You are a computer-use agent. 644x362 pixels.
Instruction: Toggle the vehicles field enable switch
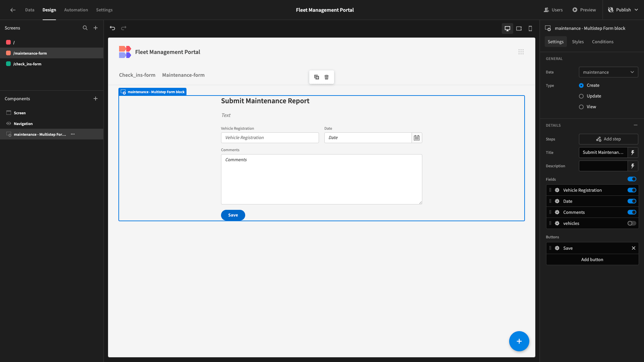632,223
